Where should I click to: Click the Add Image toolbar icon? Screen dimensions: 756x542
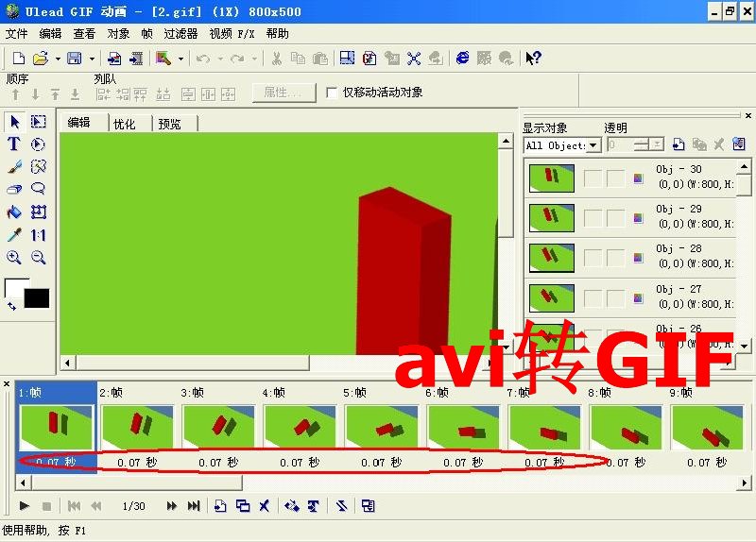(114, 59)
